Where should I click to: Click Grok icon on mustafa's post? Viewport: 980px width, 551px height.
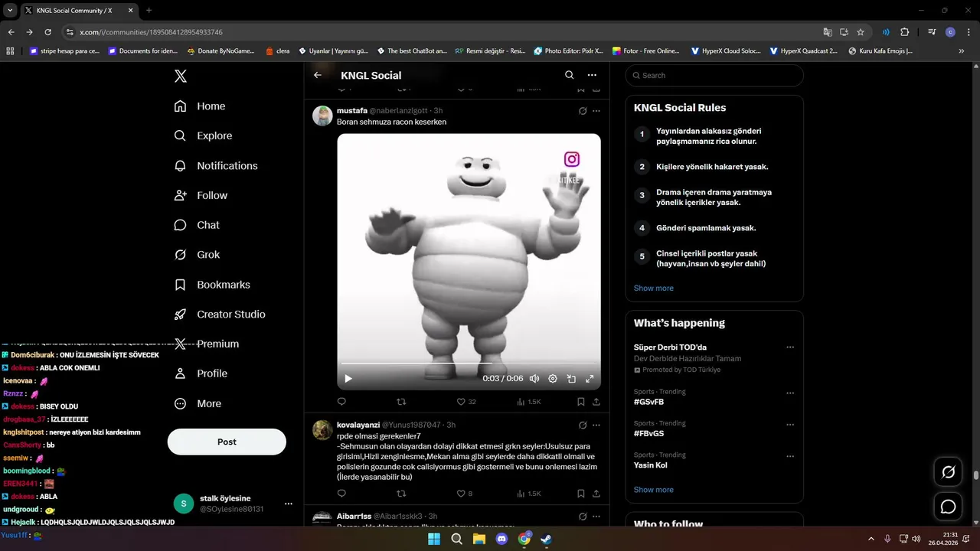click(x=583, y=111)
